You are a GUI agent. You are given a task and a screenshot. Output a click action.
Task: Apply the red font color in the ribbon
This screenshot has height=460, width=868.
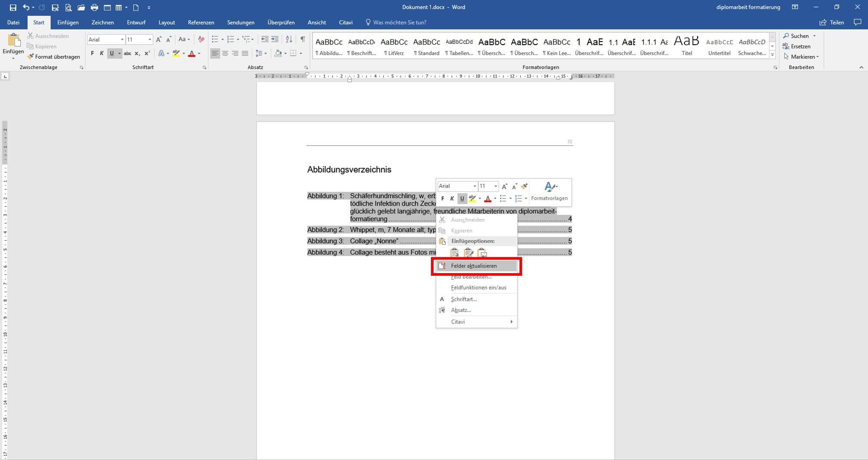(191, 53)
